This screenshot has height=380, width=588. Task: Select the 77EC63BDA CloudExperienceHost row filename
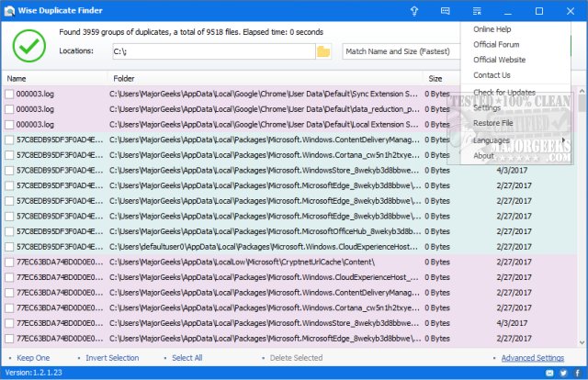(59, 278)
